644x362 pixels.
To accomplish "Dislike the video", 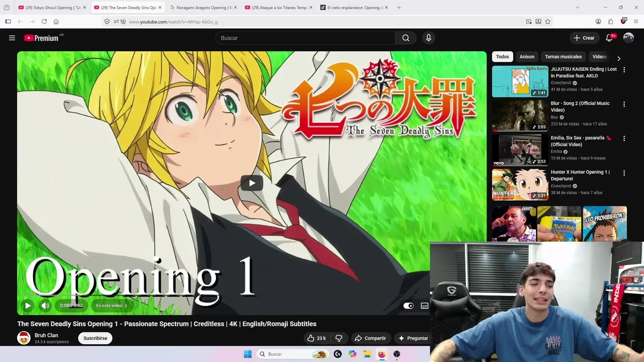I will pyautogui.click(x=339, y=338).
